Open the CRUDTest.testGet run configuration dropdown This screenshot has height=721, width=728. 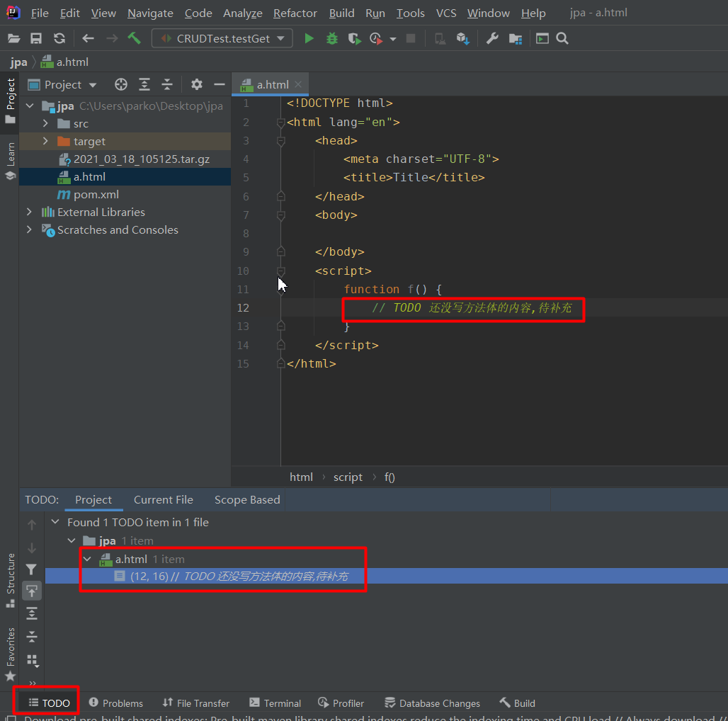(x=222, y=38)
